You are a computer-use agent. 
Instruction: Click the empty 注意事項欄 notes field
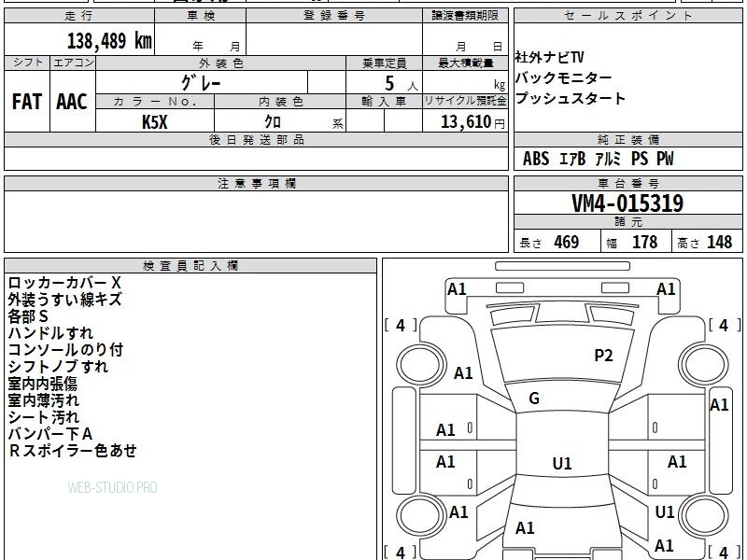coord(256,221)
